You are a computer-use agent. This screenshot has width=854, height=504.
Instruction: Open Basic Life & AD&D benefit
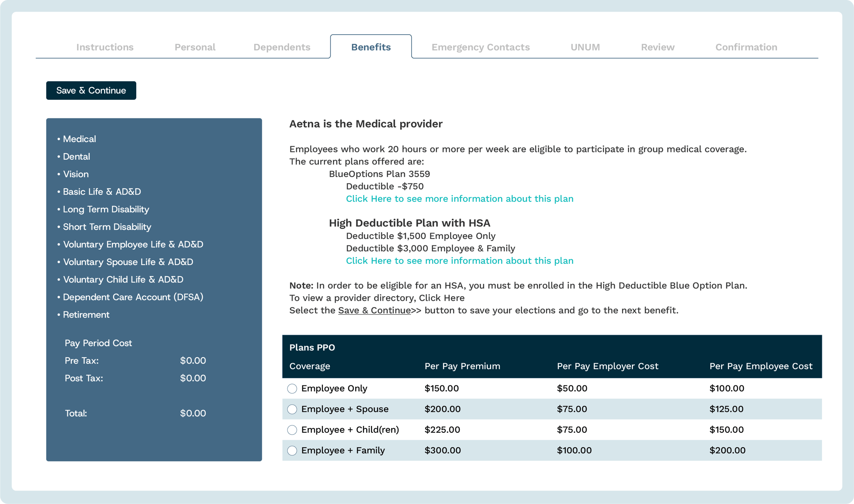pyautogui.click(x=102, y=192)
